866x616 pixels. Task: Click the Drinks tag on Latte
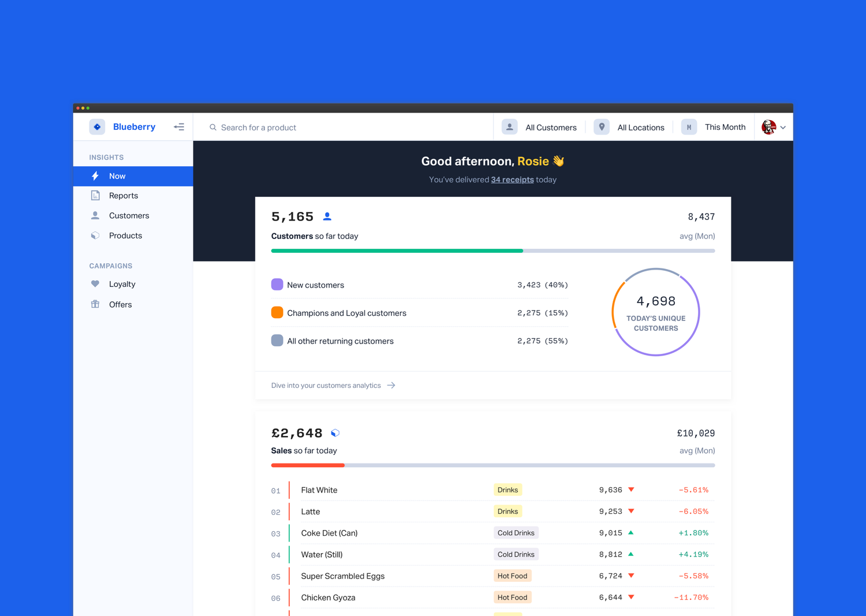[x=508, y=512]
